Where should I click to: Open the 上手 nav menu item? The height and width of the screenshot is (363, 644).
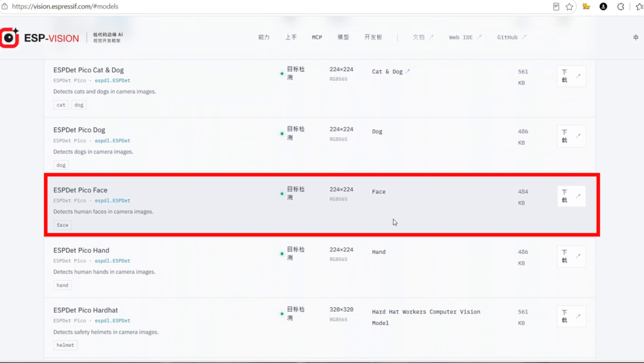click(291, 37)
